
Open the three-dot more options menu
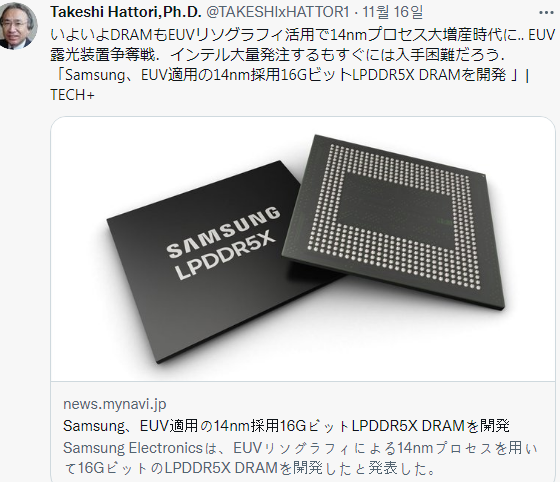(x=546, y=13)
